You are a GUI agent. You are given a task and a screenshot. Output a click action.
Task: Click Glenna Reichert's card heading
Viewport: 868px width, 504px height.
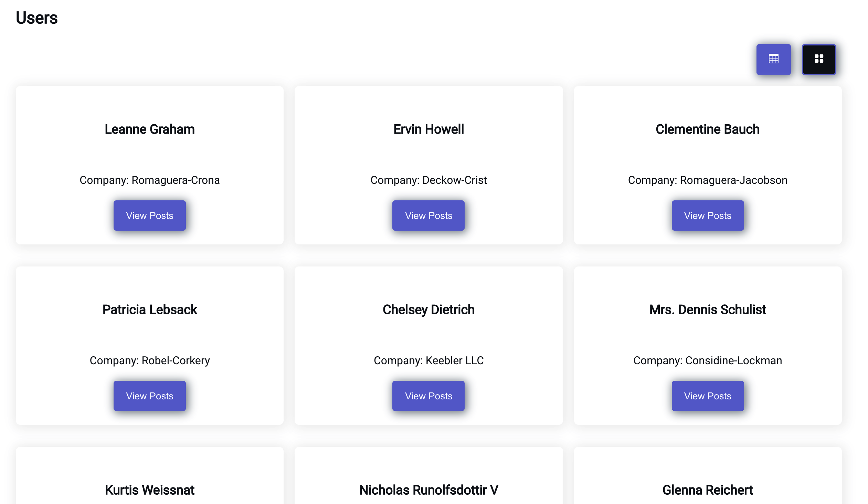tap(708, 490)
